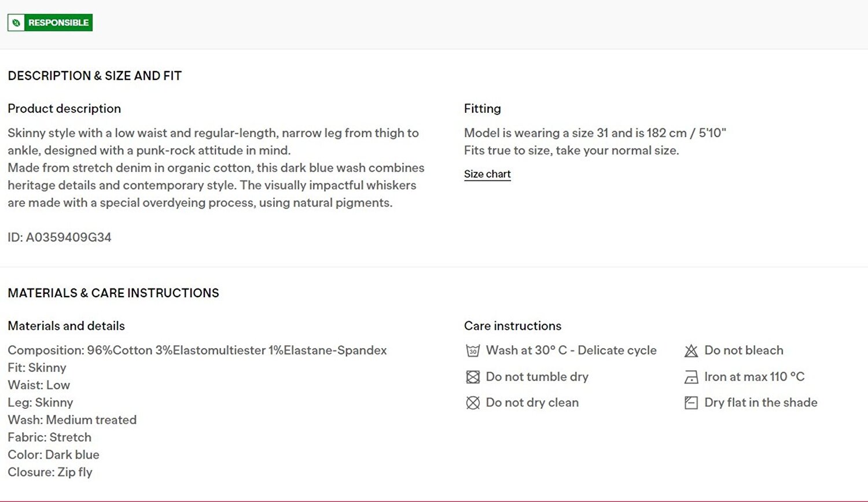Image resolution: width=868 pixels, height=502 pixels.
Task: Click the Materials and details subheading
Action: click(x=67, y=326)
